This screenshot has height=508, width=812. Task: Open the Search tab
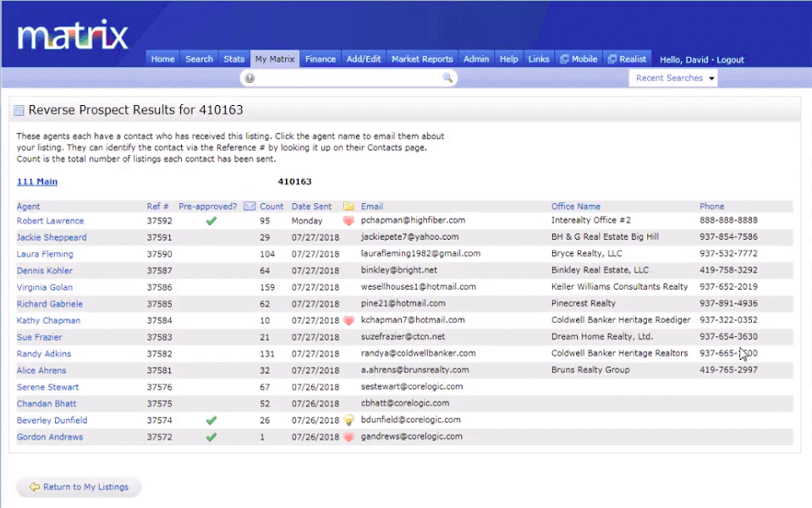point(199,59)
